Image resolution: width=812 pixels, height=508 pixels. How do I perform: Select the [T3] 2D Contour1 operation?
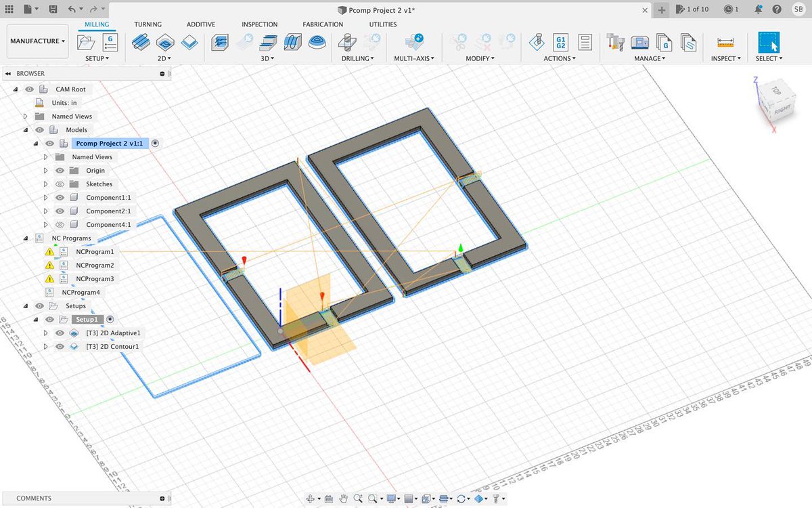[112, 347]
